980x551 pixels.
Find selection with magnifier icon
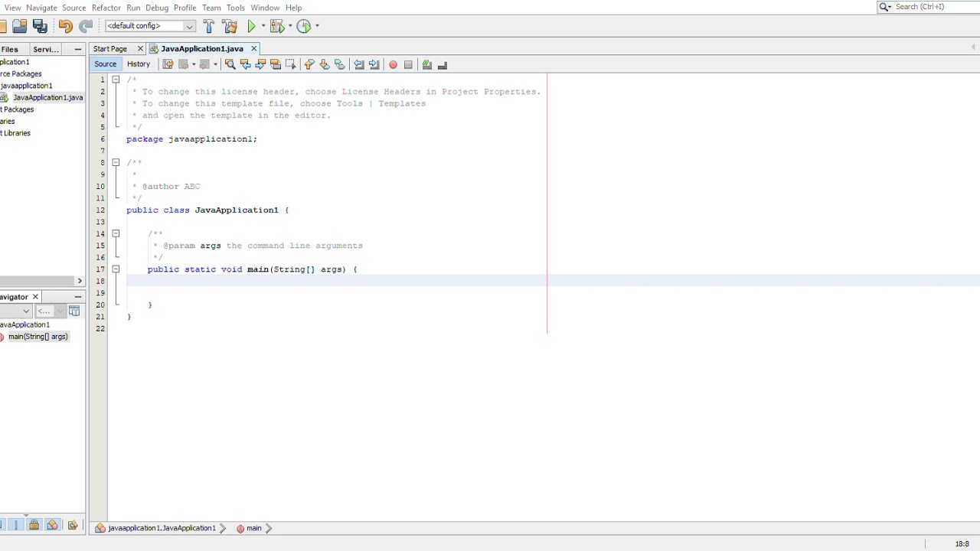pos(230,64)
